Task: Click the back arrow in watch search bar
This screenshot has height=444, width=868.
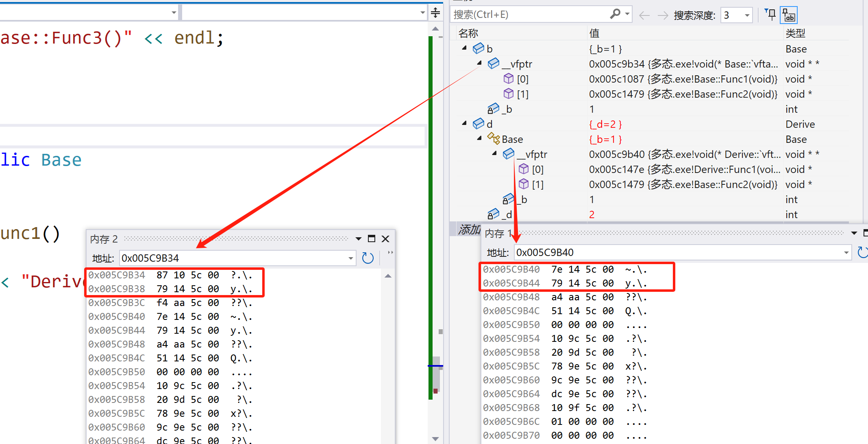Action: click(644, 15)
